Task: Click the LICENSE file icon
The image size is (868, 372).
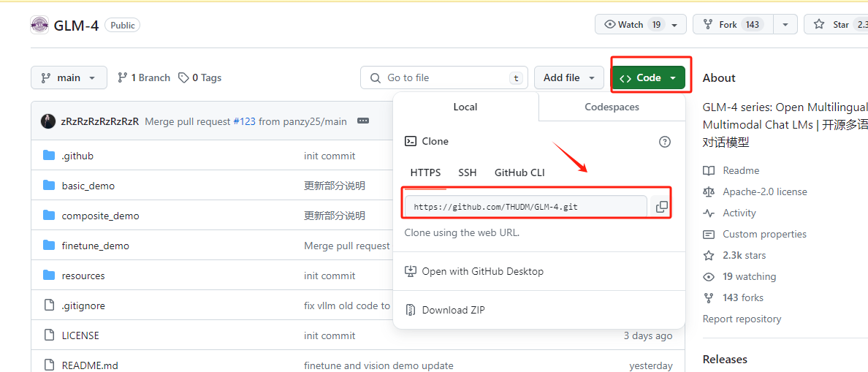Action: click(x=49, y=335)
